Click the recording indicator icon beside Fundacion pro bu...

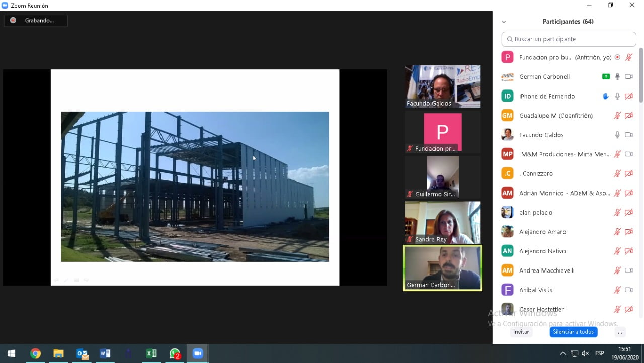click(617, 57)
